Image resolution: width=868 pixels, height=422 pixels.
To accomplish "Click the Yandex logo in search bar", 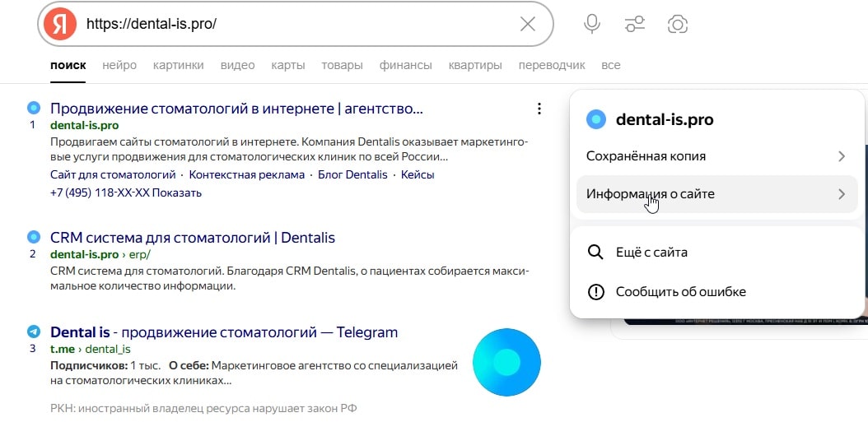I will tap(60, 25).
